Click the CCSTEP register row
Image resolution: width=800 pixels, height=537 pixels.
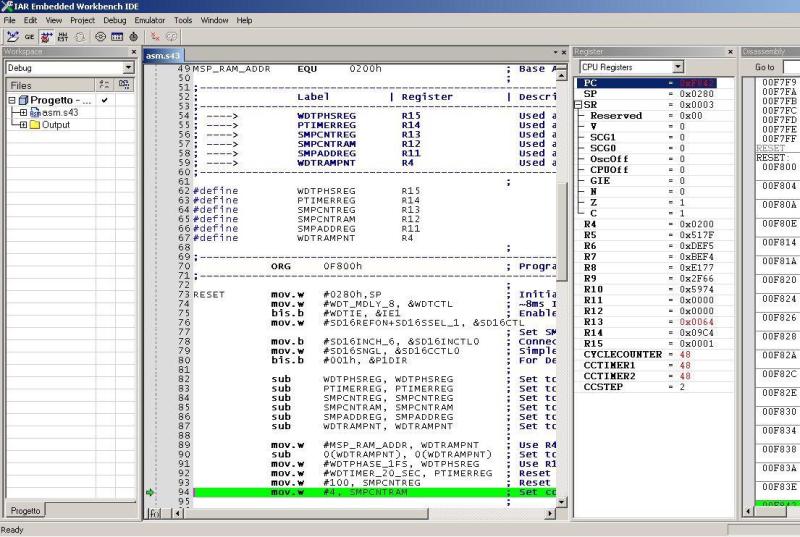pos(655,387)
